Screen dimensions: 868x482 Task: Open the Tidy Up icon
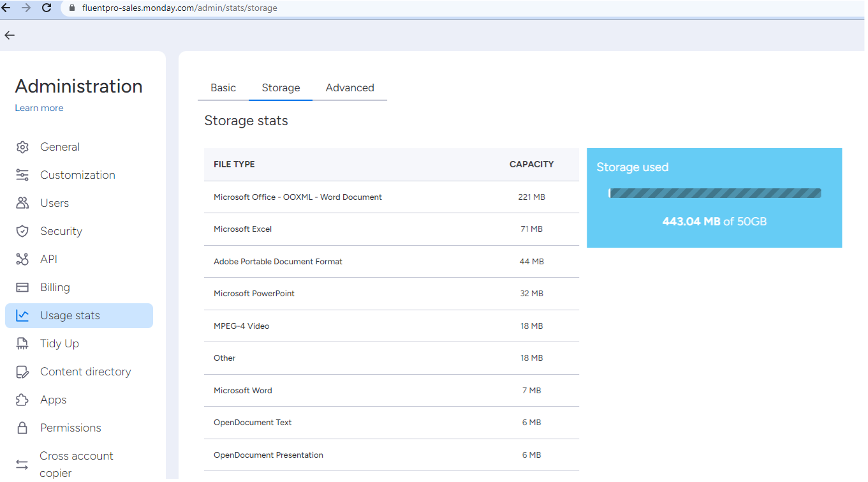(x=22, y=343)
